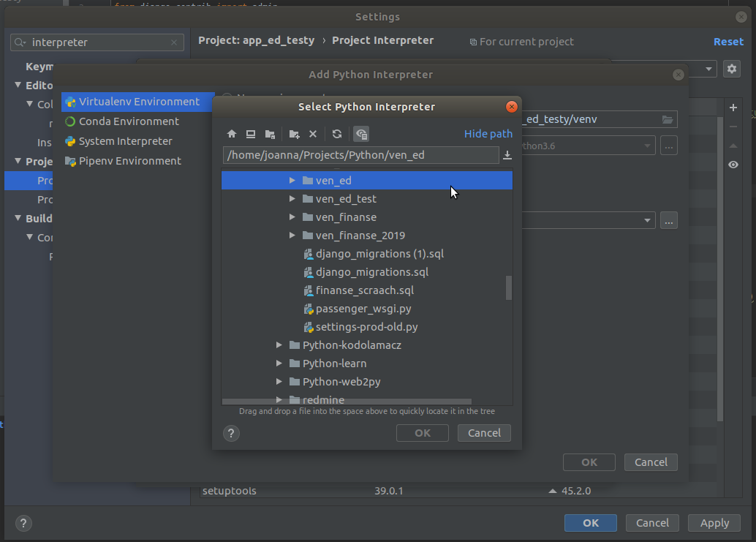Create a new folder in file chooser
Viewport: 756px width, 542px height.
[294, 134]
